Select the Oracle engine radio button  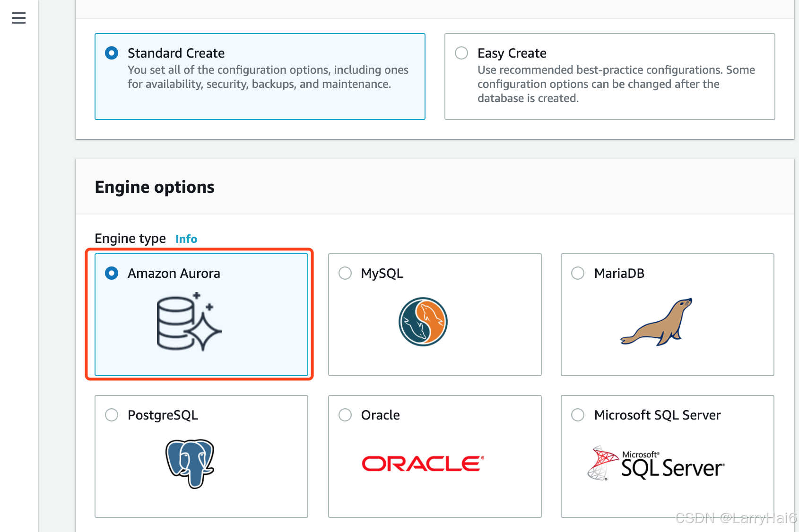[x=345, y=415]
